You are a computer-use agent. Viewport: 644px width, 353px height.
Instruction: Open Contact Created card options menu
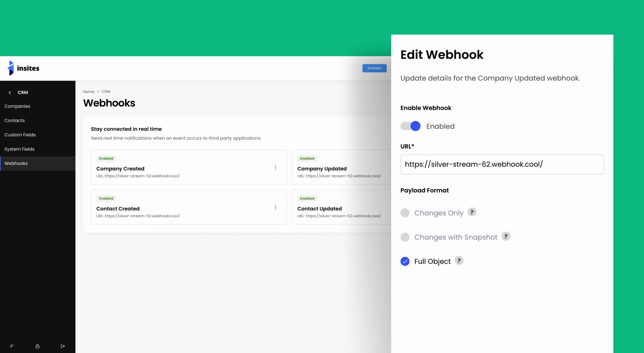click(276, 207)
